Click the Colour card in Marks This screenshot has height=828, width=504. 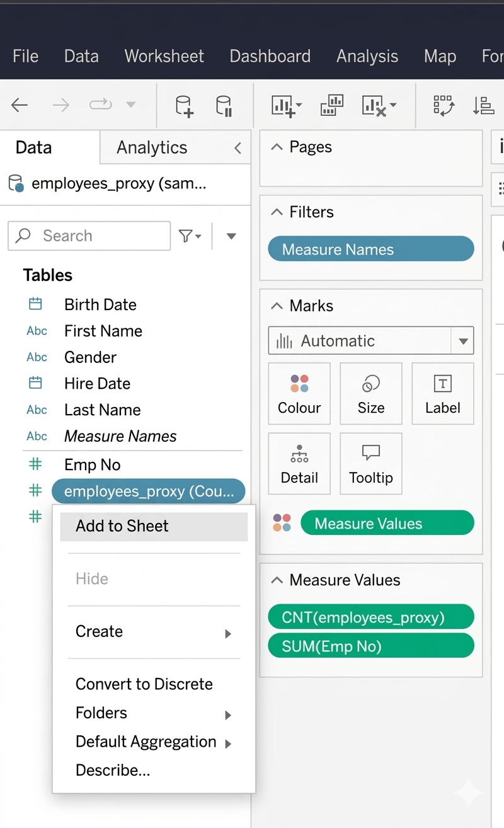click(299, 394)
